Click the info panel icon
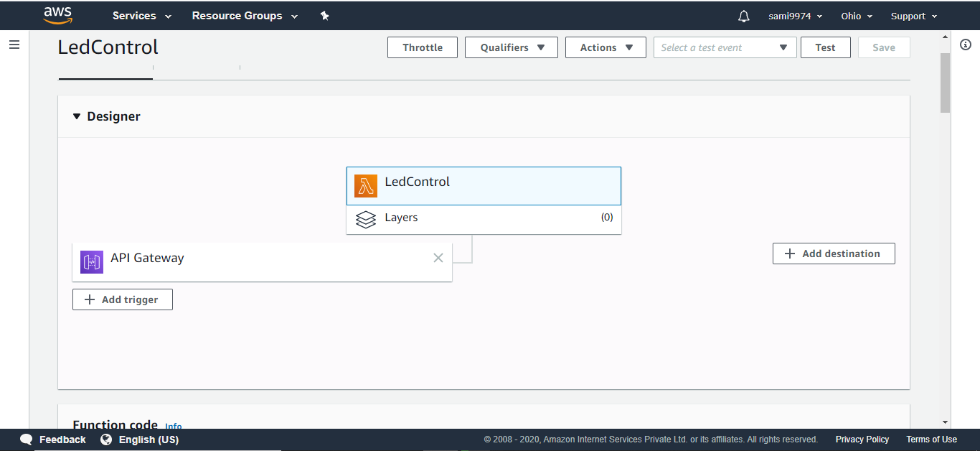Screen dimensions: 980x451 (965, 45)
